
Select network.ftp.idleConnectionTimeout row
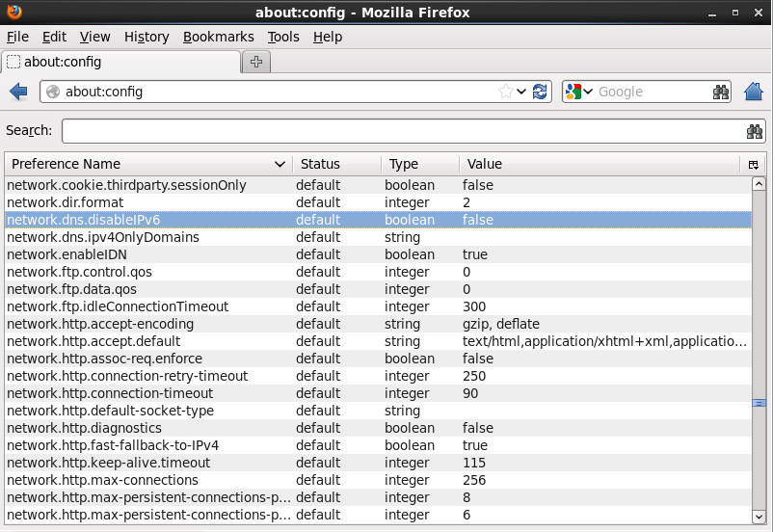pyautogui.click(x=378, y=306)
